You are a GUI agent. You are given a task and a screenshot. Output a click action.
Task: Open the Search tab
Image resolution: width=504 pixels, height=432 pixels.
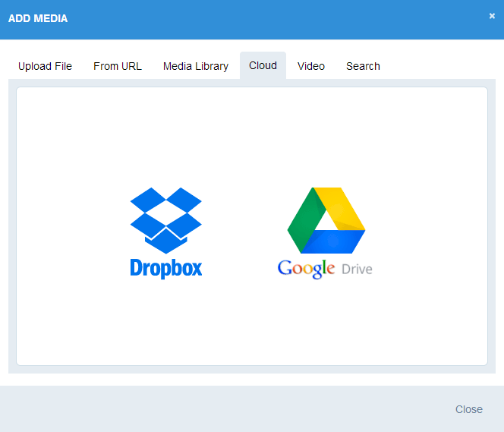pos(363,66)
